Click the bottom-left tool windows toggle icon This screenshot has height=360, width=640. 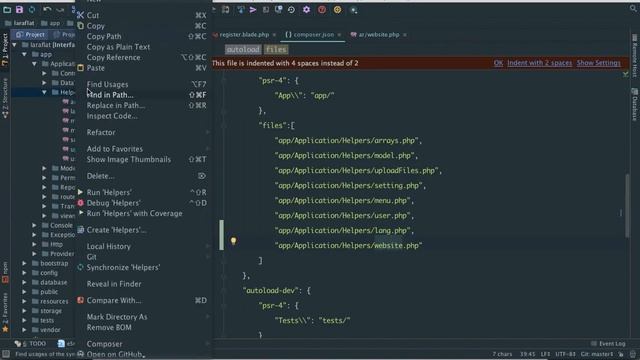(x=6, y=354)
